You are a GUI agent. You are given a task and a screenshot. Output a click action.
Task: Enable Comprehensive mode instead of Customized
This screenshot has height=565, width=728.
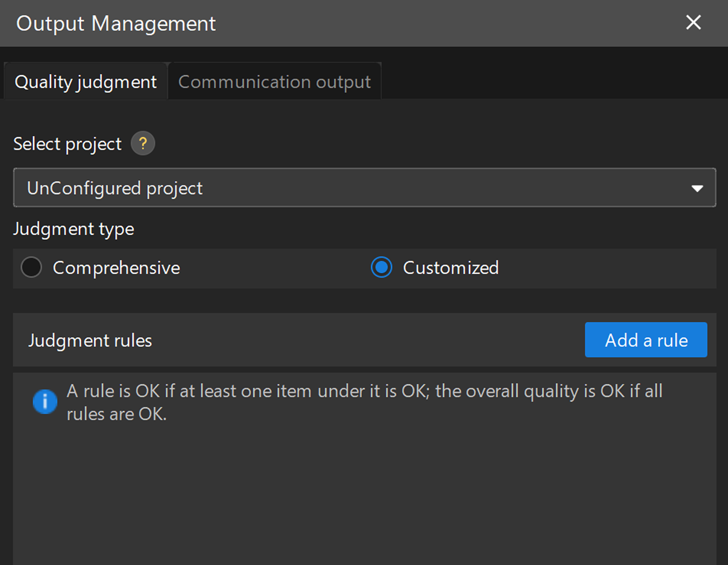click(x=31, y=268)
